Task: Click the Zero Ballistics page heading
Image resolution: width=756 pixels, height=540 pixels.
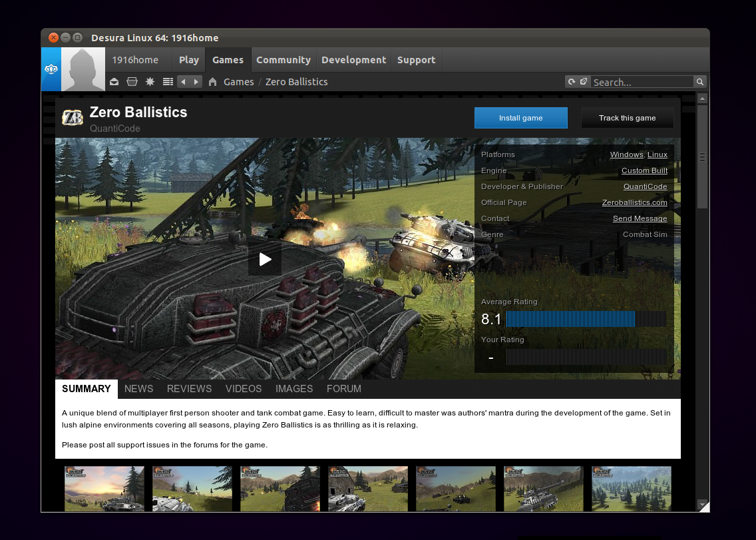Action: click(x=138, y=112)
